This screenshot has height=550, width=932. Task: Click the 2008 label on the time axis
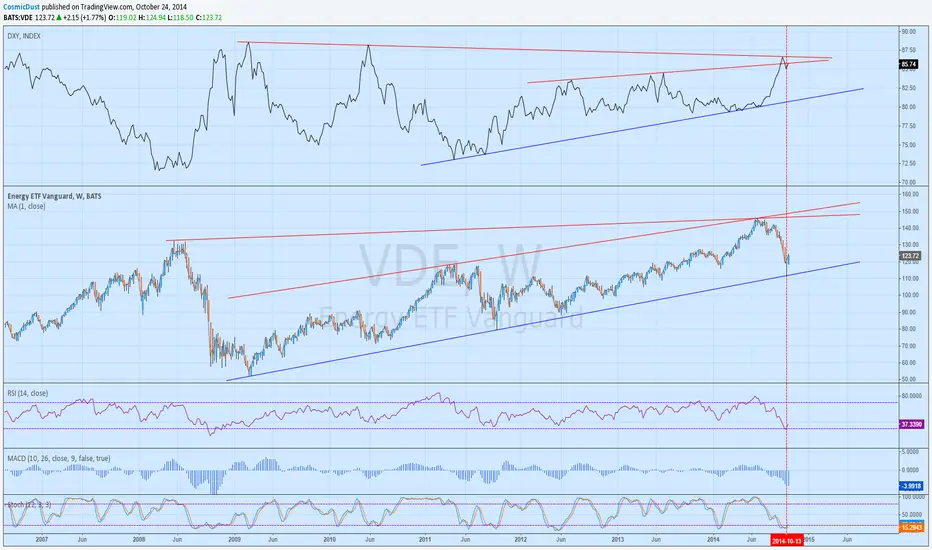[138, 540]
